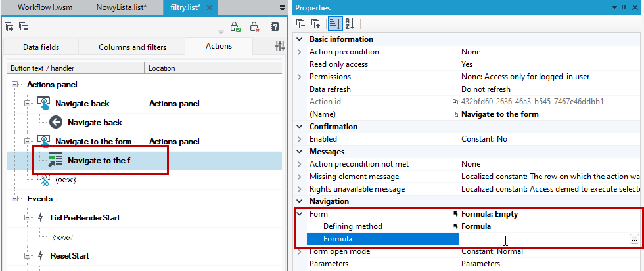Image resolution: width=644 pixels, height=271 pixels.
Task: Expand the Missing element message property
Action: (300, 177)
